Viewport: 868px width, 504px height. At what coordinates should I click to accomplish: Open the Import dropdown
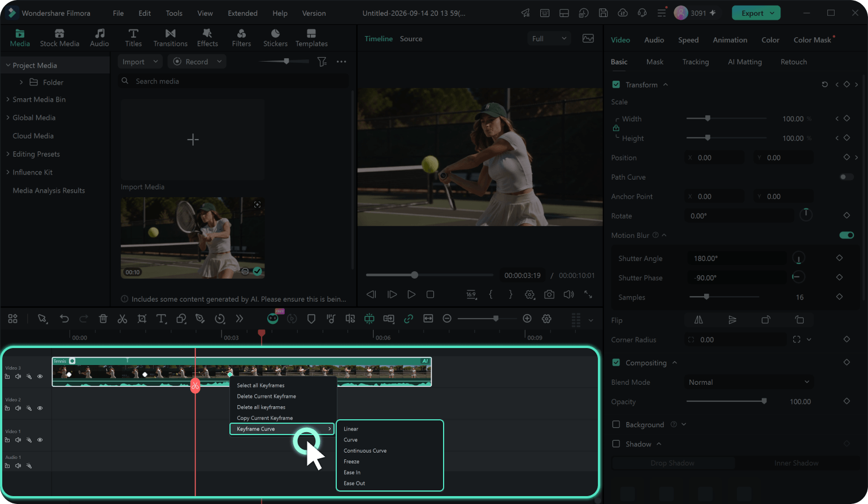tap(140, 62)
